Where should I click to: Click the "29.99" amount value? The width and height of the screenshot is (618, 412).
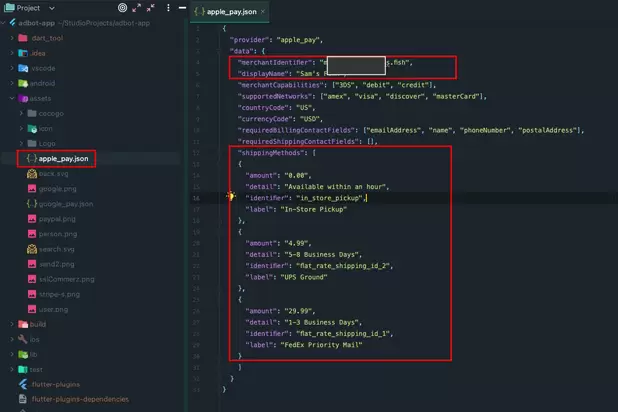point(298,311)
